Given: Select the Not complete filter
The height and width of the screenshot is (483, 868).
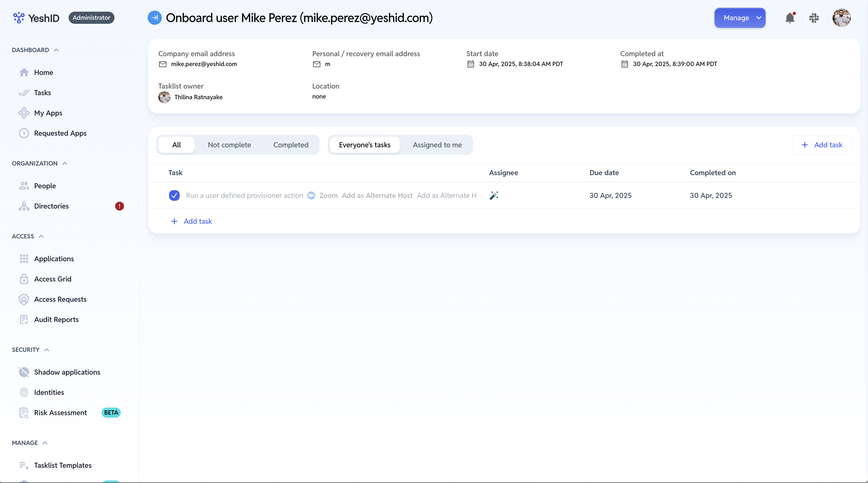Looking at the screenshot, I should 229,145.
